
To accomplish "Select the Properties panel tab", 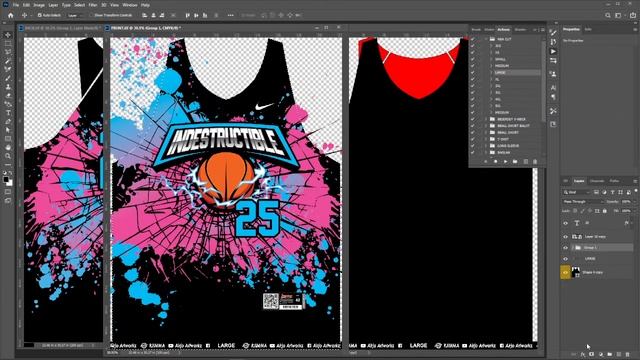I will pos(571,29).
